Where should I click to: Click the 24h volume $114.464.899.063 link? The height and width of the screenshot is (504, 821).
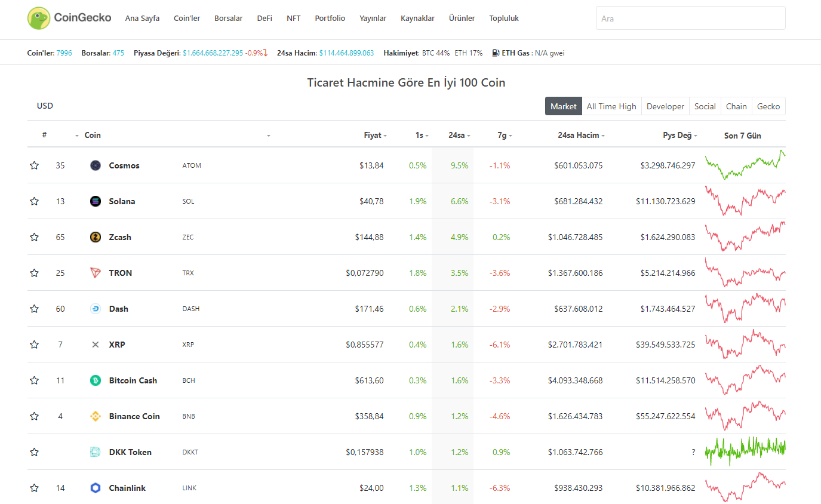(x=346, y=53)
